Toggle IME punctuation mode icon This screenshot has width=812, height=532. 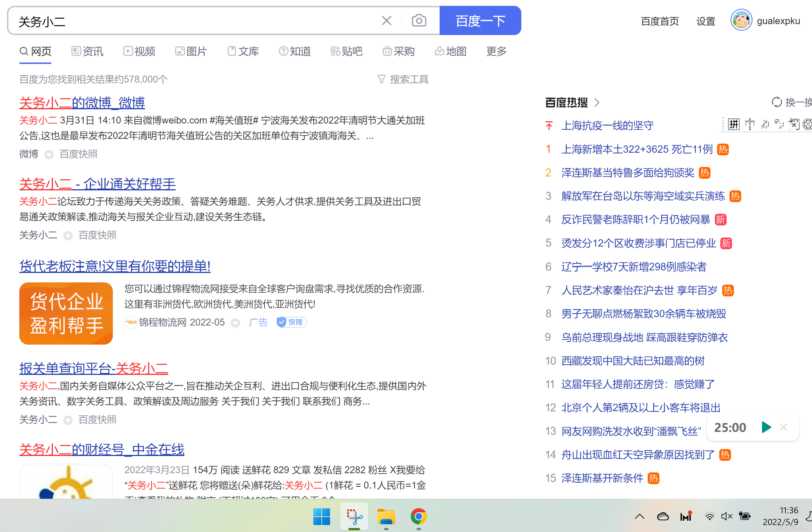779,124
